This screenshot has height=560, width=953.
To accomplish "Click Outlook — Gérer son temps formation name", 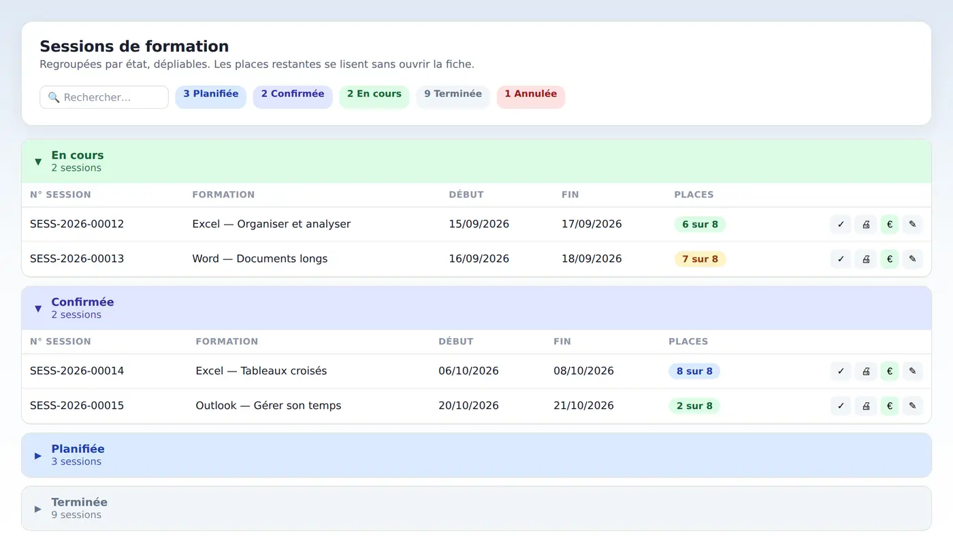I will (x=269, y=406).
